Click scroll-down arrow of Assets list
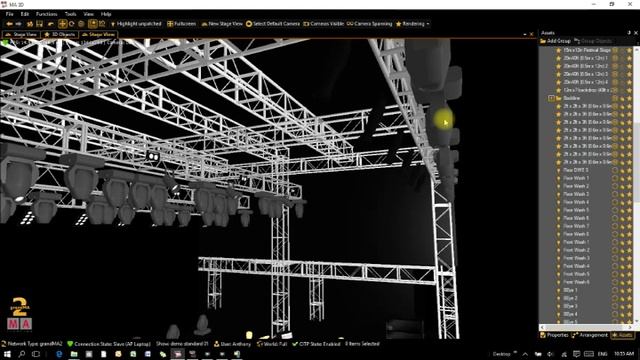The height and width of the screenshot is (360, 640). coord(636,321)
